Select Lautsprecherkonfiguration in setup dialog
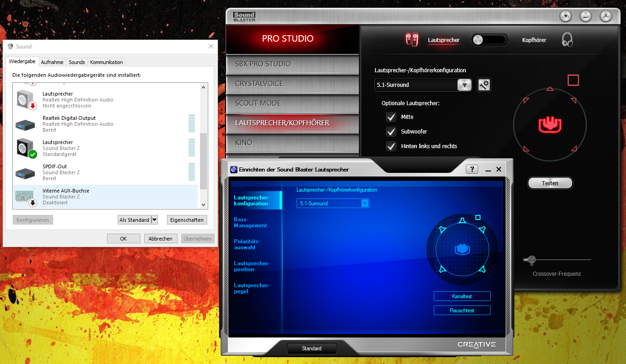 pos(256,200)
